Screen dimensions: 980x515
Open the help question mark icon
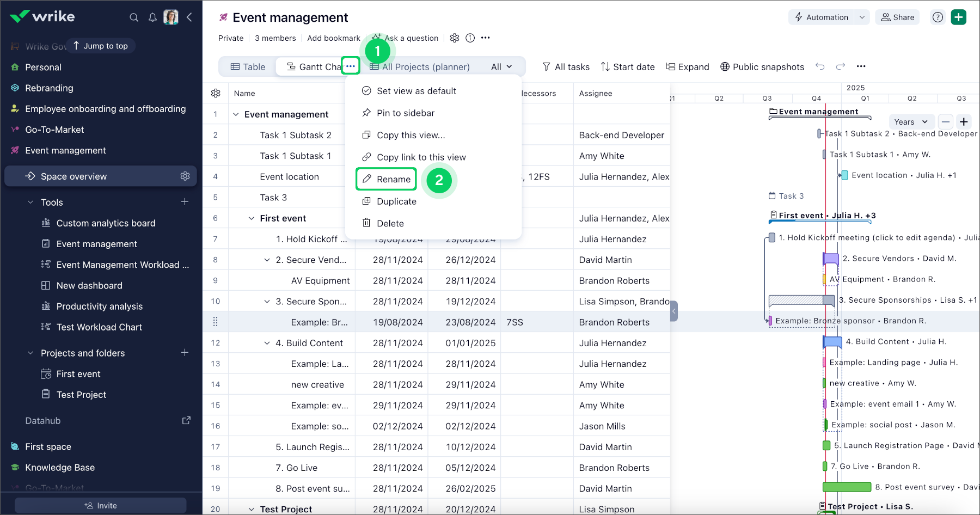click(938, 17)
